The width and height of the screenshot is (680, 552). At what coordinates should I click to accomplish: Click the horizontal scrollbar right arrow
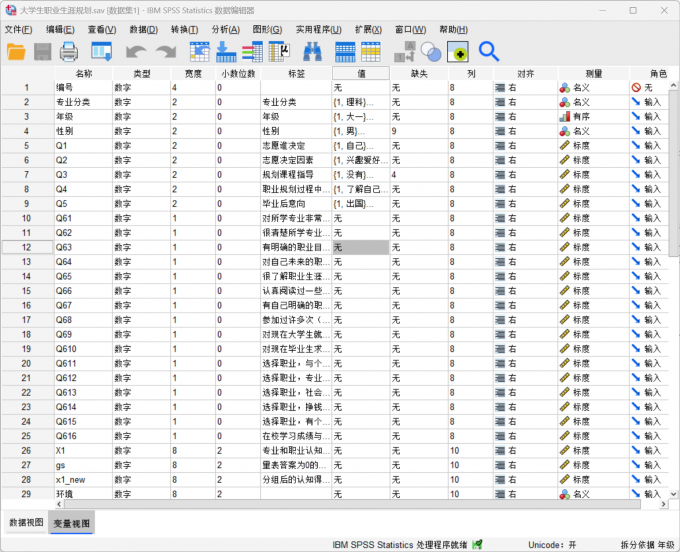[664, 504]
